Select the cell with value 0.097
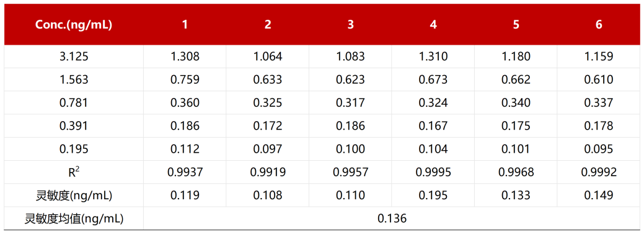This screenshot has width=644, height=234. (268, 148)
